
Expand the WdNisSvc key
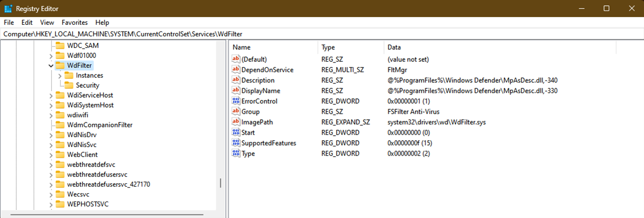[x=51, y=145]
